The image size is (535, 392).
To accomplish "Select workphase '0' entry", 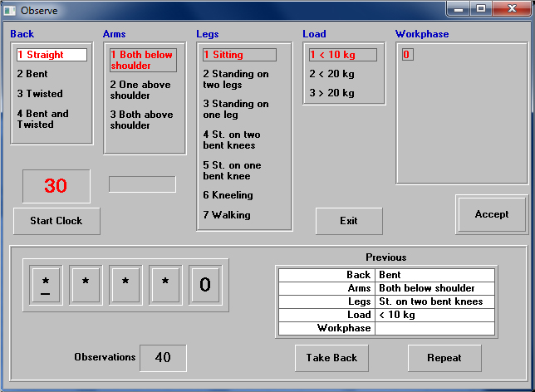I will (x=406, y=55).
